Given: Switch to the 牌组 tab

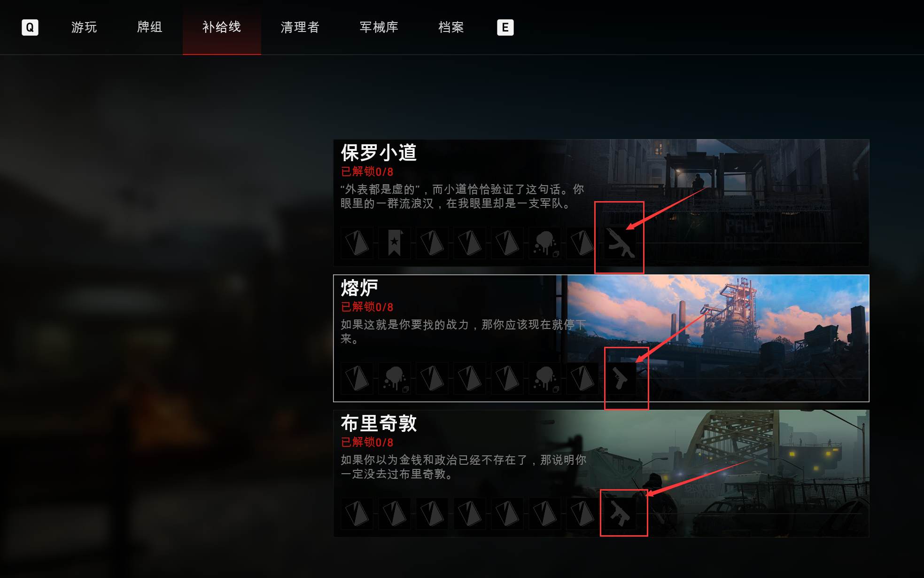Looking at the screenshot, I should (x=150, y=27).
